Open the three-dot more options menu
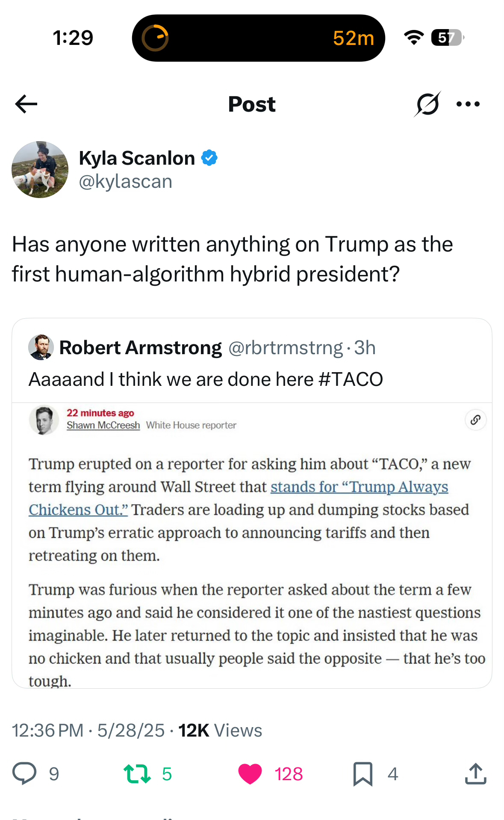This screenshot has height=820, width=504. click(468, 104)
